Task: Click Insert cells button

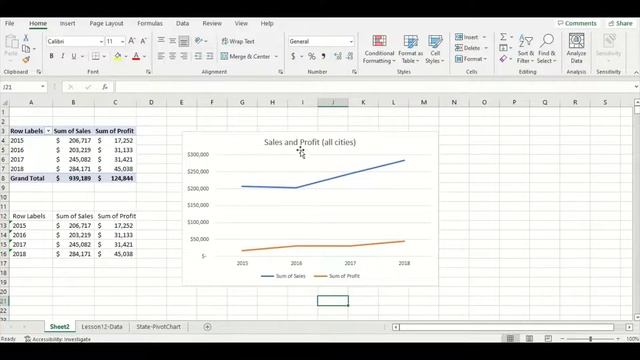Action: pos(467,37)
